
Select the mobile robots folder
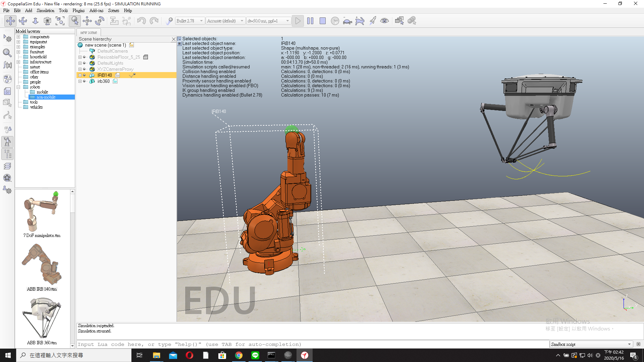tap(42, 92)
